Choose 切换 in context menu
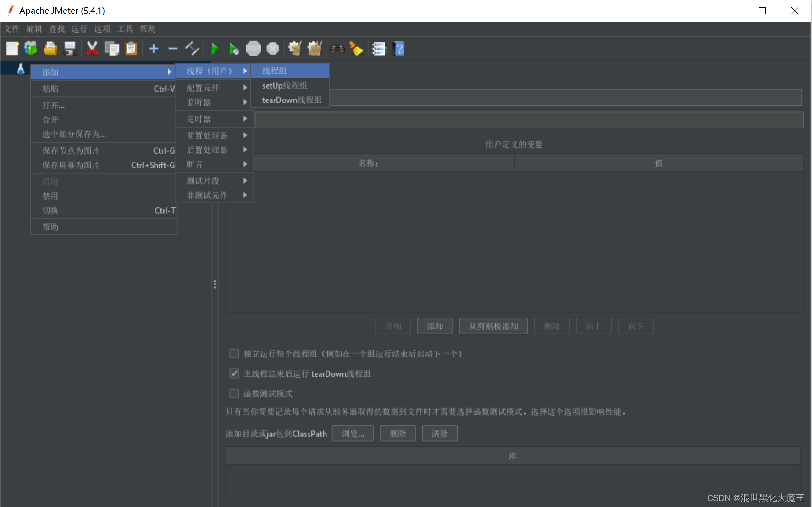Viewport: 812px width, 507px height. point(104,211)
